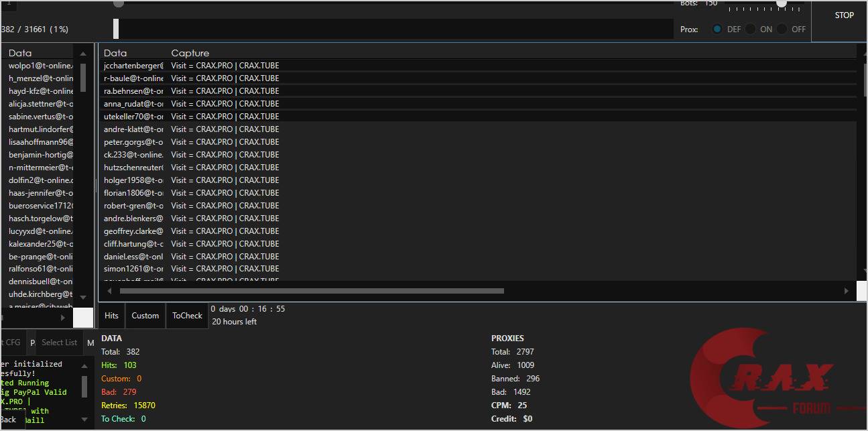Click the Capture column header
Viewport: 868px width, 431px height.
point(190,53)
